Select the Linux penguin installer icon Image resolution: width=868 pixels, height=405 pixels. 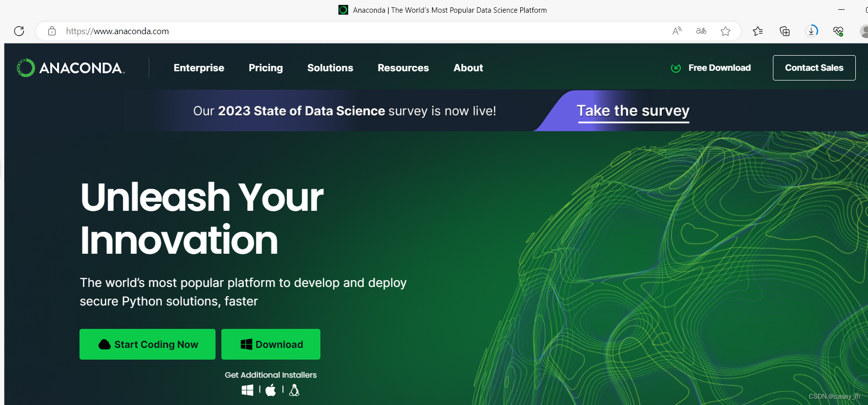pyautogui.click(x=294, y=390)
